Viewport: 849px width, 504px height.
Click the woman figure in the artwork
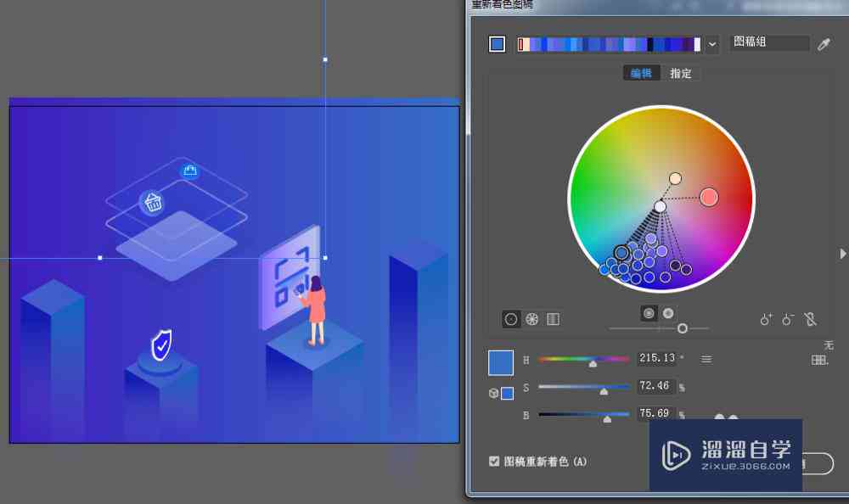pyautogui.click(x=314, y=311)
